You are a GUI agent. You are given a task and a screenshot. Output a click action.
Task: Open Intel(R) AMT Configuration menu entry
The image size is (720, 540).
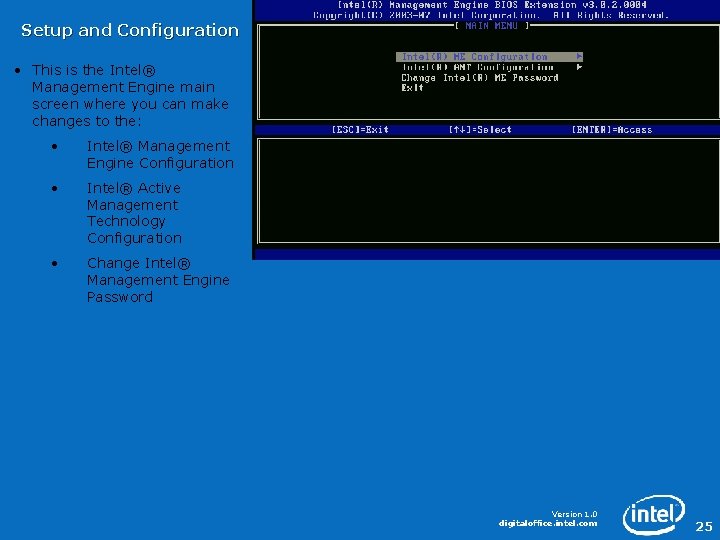tap(478, 68)
